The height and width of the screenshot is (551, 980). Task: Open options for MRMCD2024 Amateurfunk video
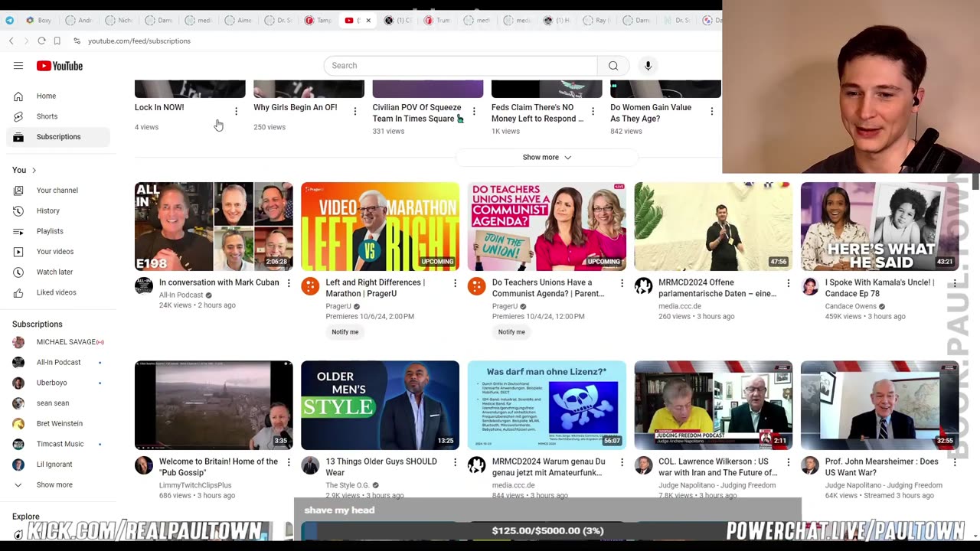622,462
